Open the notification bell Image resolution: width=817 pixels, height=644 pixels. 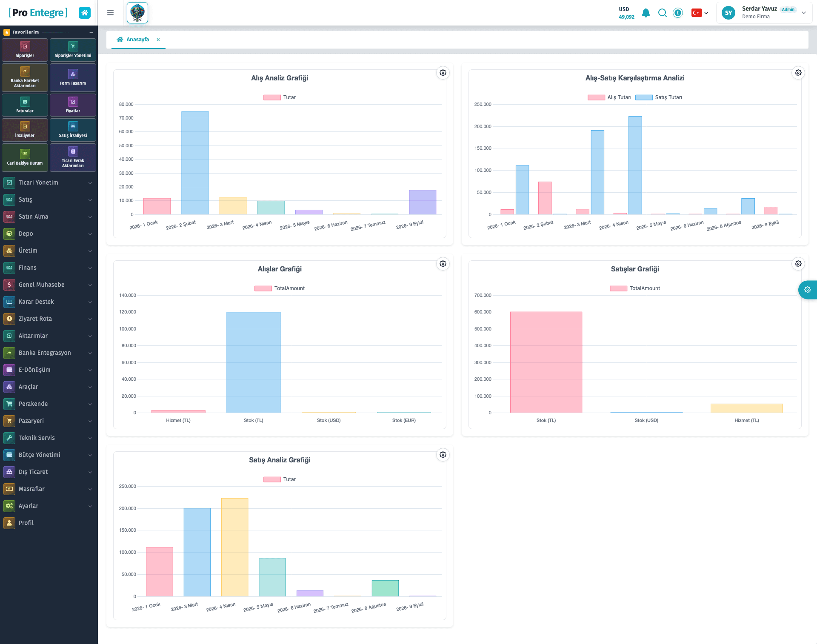click(646, 13)
